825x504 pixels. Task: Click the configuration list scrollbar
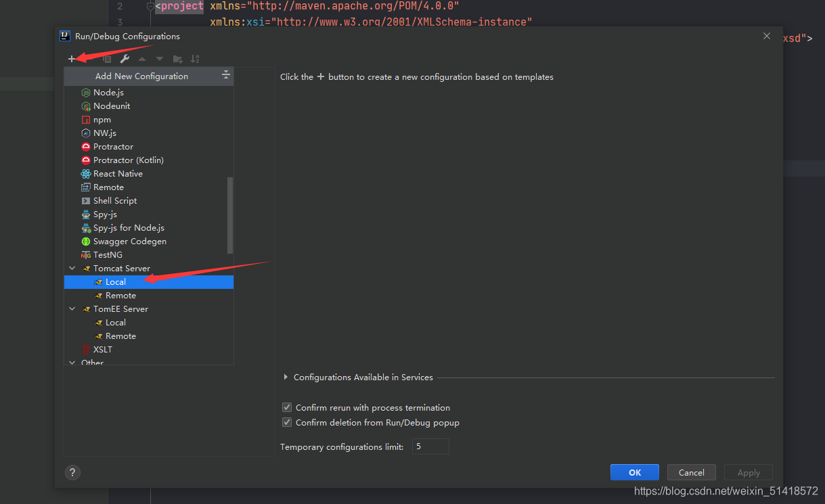(x=230, y=215)
